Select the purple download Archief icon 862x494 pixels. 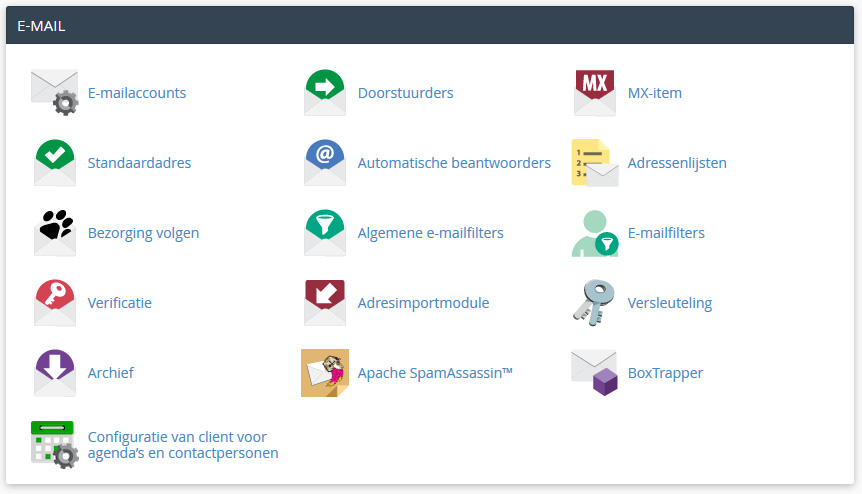pos(54,373)
